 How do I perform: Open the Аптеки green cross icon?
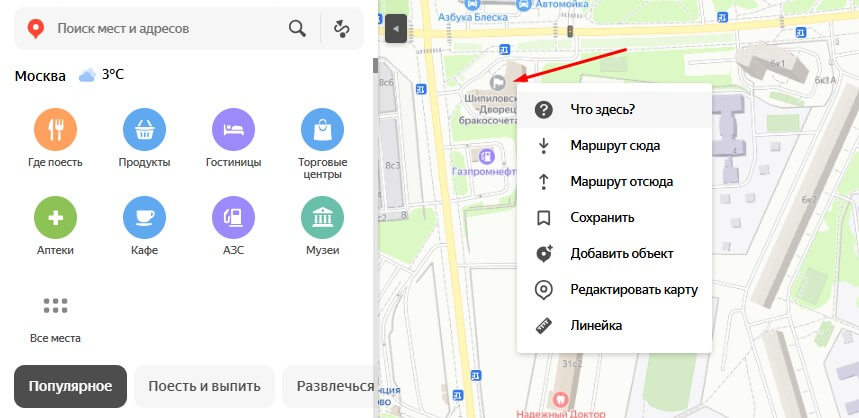[x=55, y=217]
